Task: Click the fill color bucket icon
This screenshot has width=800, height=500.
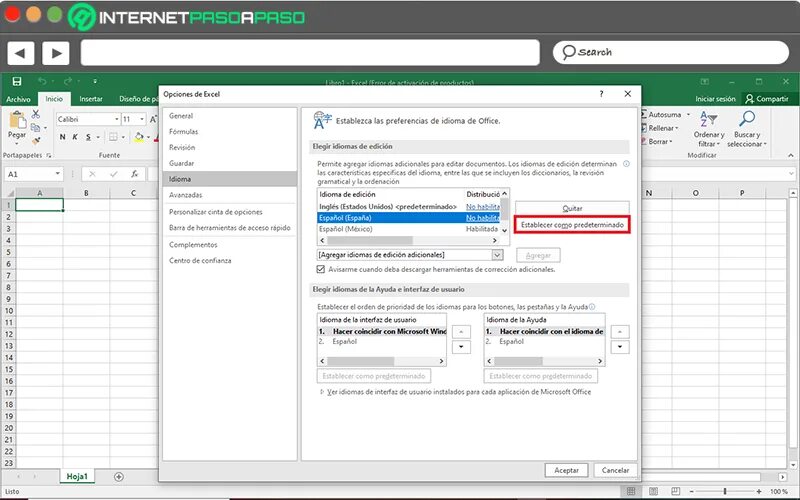Action: [139, 137]
